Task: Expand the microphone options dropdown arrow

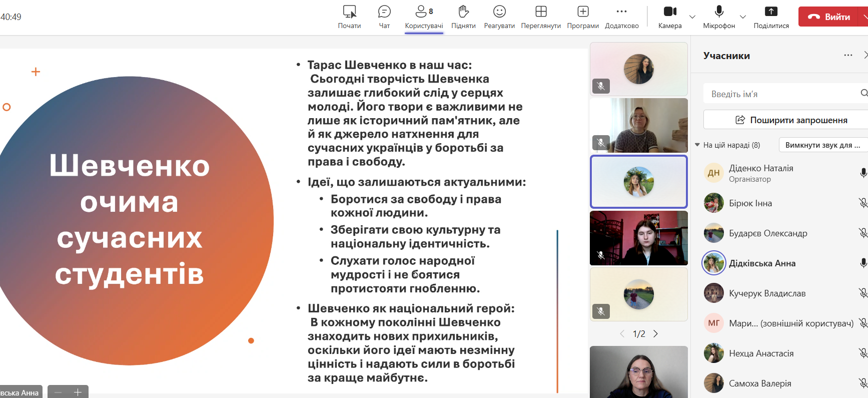Action: [743, 17]
